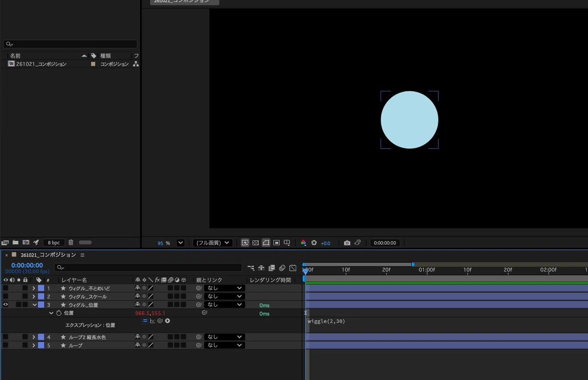Reset exposure with the aperture icon

coord(314,243)
